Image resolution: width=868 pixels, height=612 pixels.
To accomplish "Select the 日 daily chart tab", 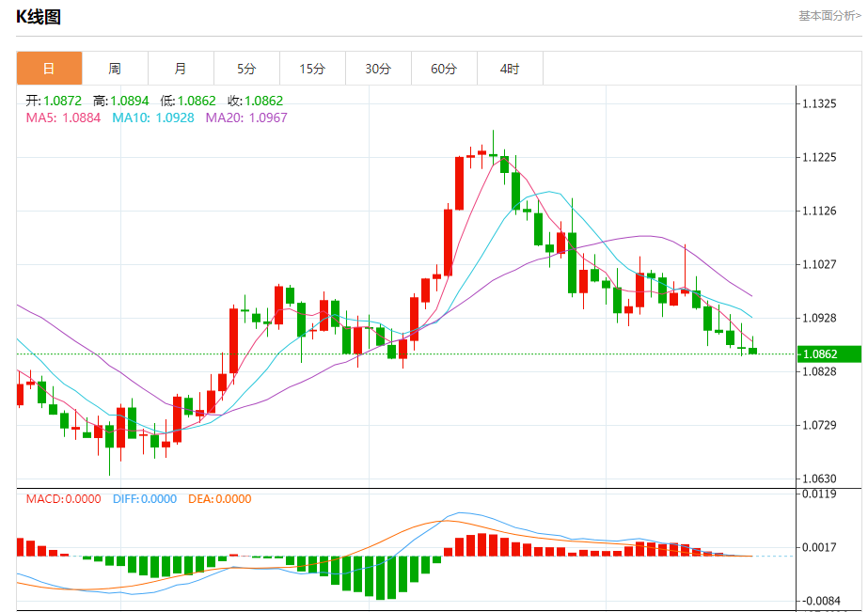I will (x=49, y=69).
